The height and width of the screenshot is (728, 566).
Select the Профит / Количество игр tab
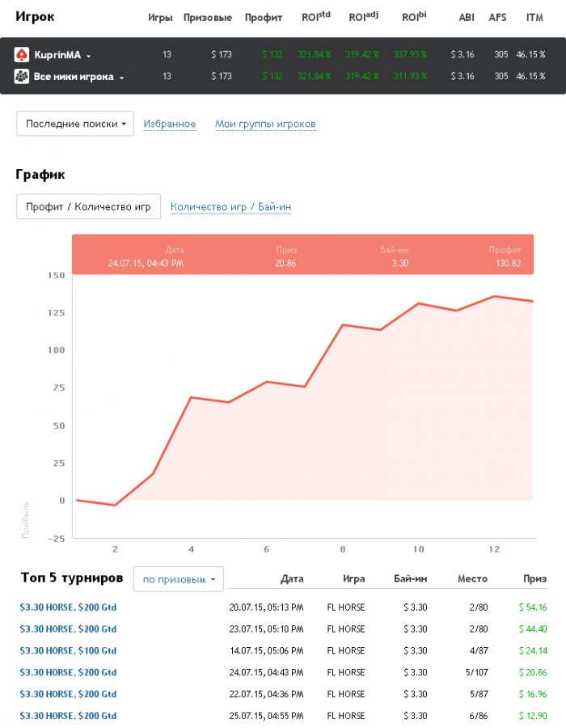point(88,206)
